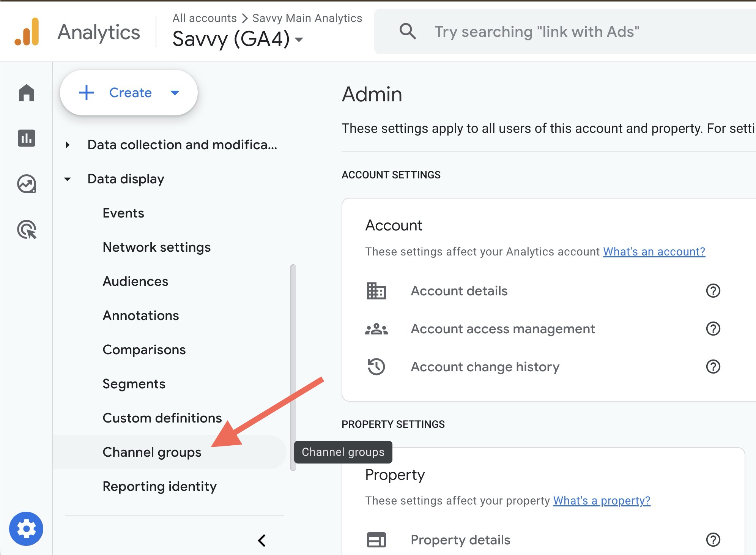Click help icon for Account change history
This screenshot has width=756, height=555.
713,367
